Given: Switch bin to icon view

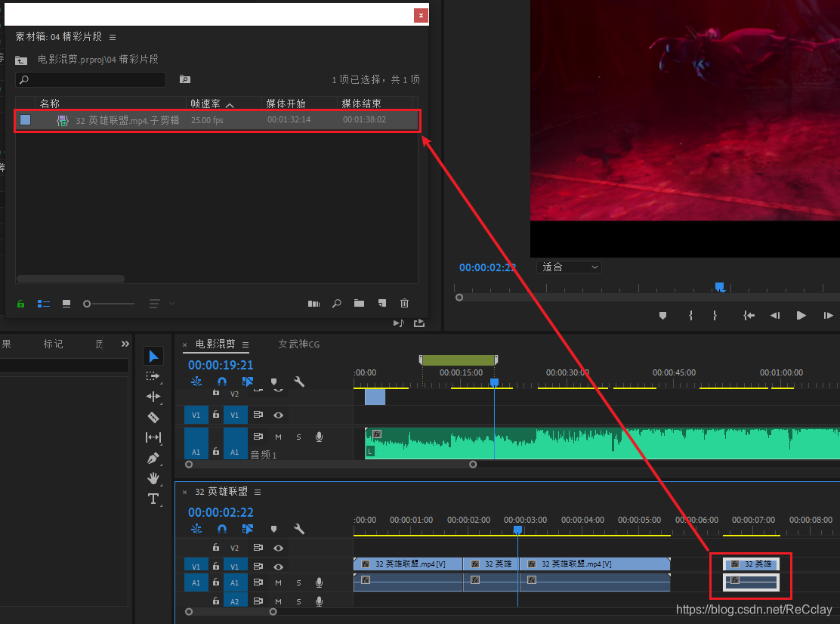Looking at the screenshot, I should coord(66,304).
